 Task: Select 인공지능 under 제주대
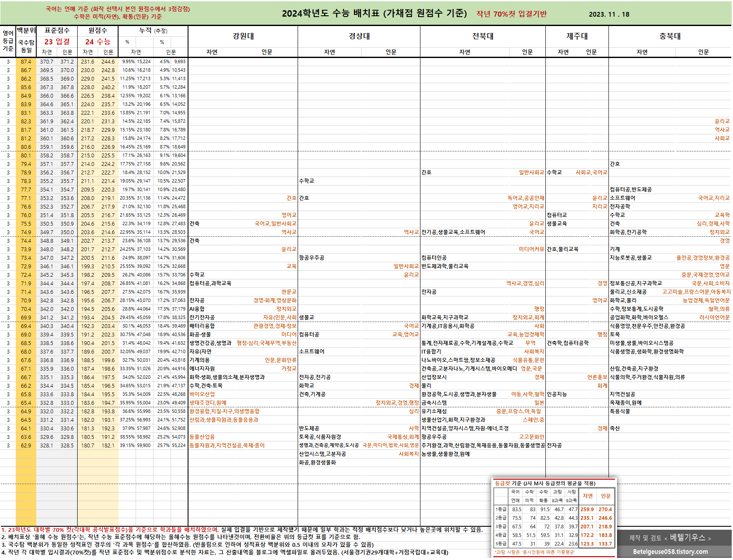pos(557,394)
